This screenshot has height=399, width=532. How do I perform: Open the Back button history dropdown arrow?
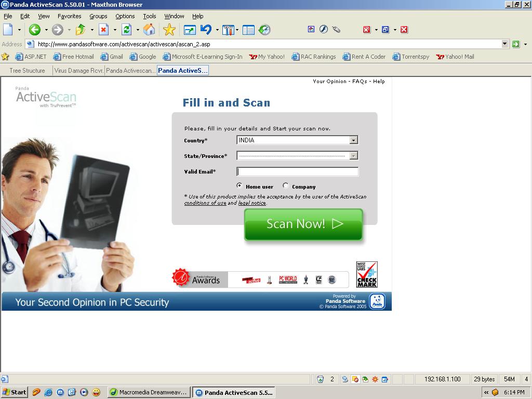[x=46, y=30]
